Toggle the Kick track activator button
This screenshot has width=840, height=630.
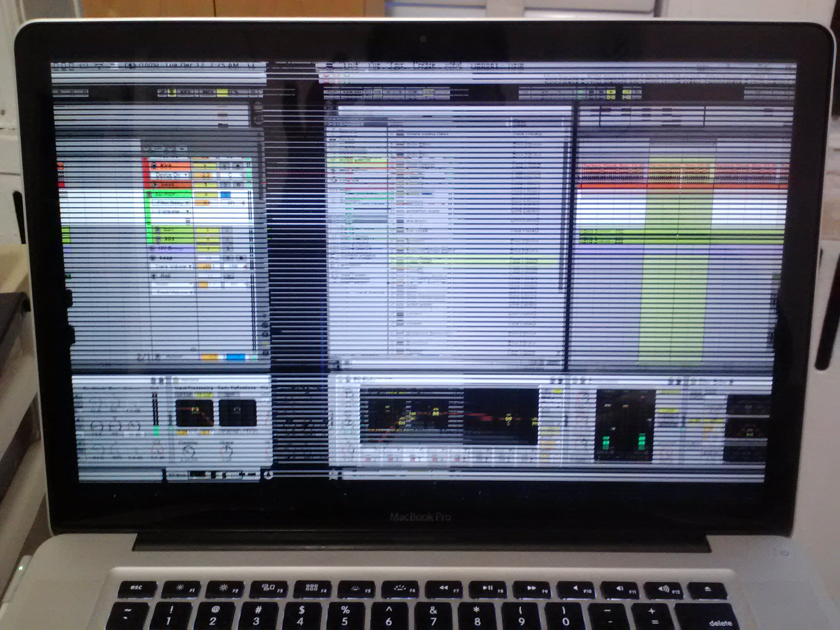coord(205,166)
